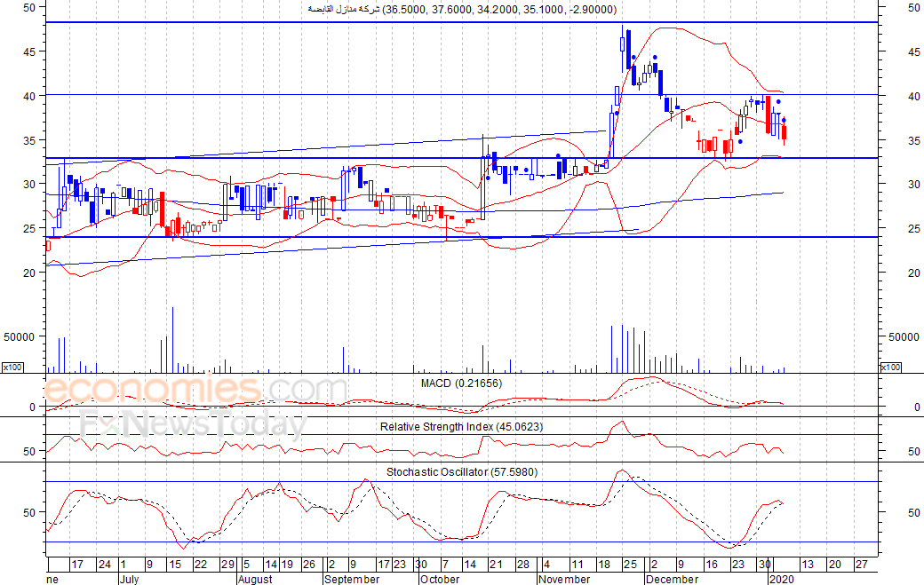
Task: Select the October month label on time axis
Action: click(440, 579)
